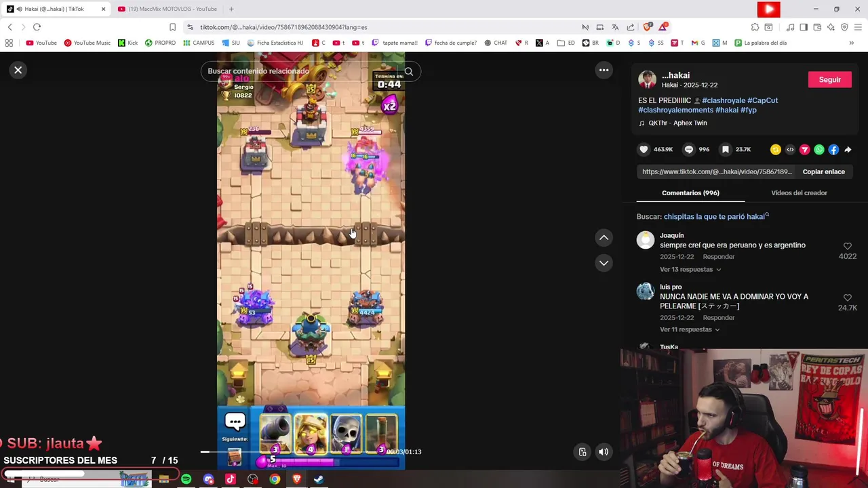Open the #clashroyale hashtag link
The height and width of the screenshot is (488, 868).
click(x=724, y=100)
